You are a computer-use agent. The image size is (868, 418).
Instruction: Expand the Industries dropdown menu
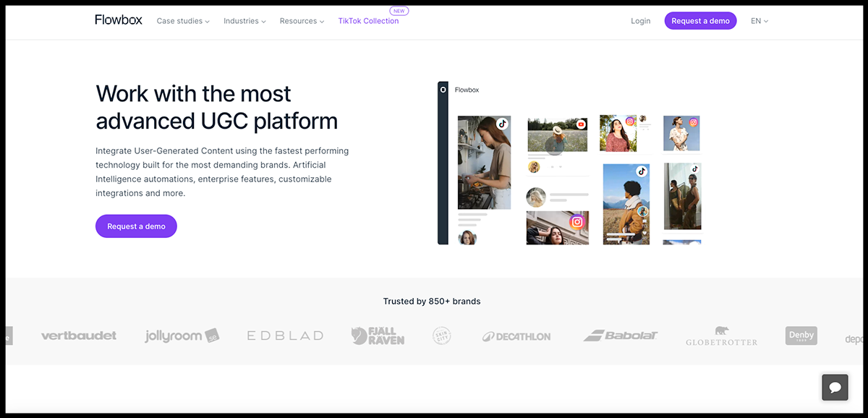coord(244,21)
